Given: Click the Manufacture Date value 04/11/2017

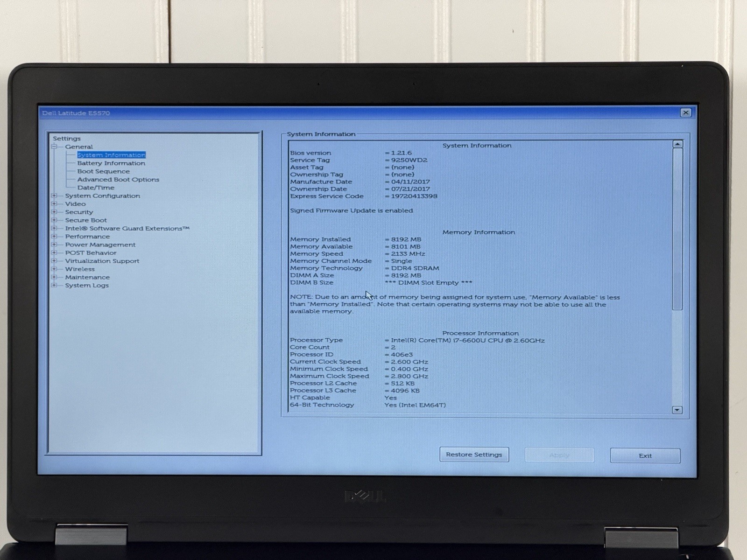Looking at the screenshot, I should 410,182.
